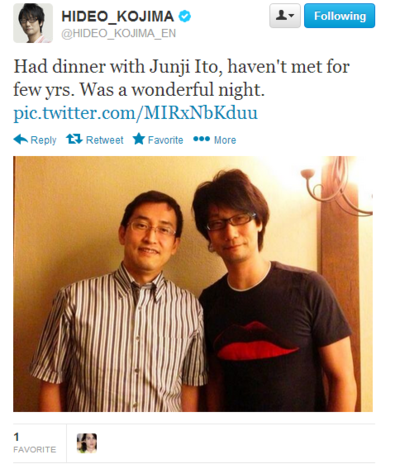This screenshot has height=464, width=400.
Task: Open the HIDEO_KOJIMA display name link
Action: [x=118, y=16]
